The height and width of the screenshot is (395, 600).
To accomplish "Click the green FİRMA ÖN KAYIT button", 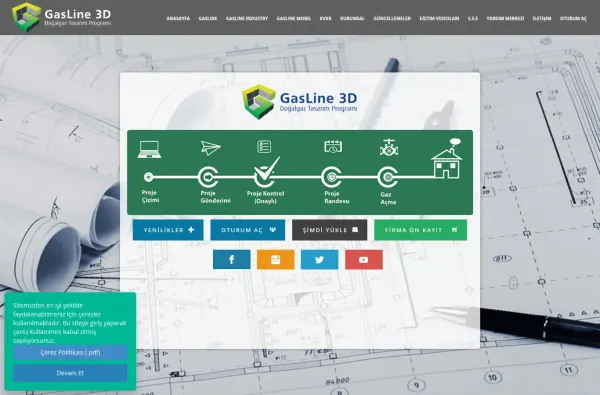I will coord(421,230).
